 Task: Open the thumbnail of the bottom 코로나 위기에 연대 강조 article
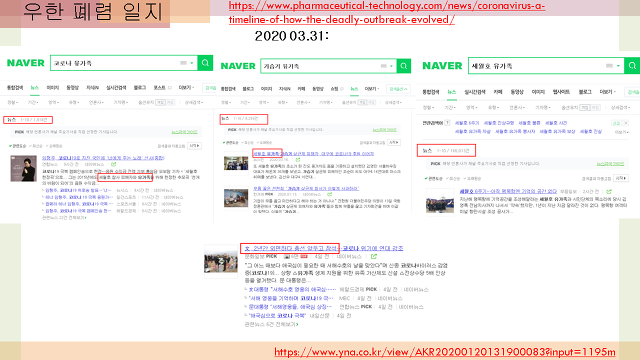pyautogui.click(x=221, y=261)
